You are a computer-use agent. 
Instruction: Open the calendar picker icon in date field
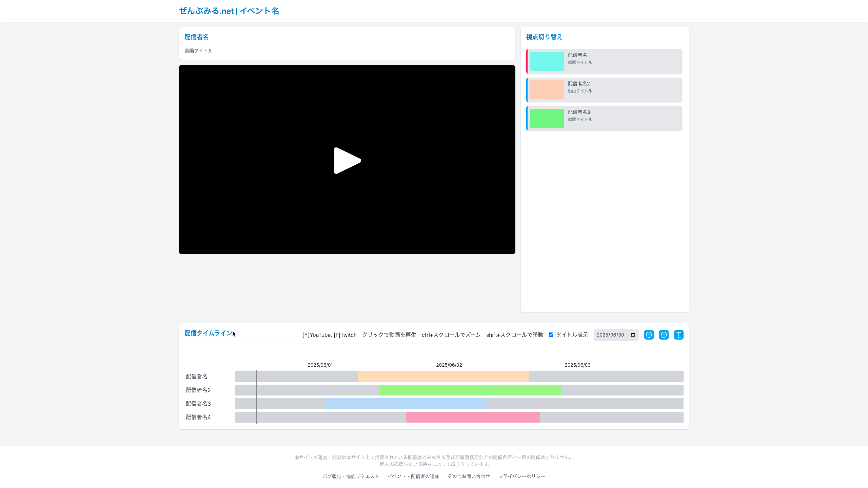(x=633, y=335)
